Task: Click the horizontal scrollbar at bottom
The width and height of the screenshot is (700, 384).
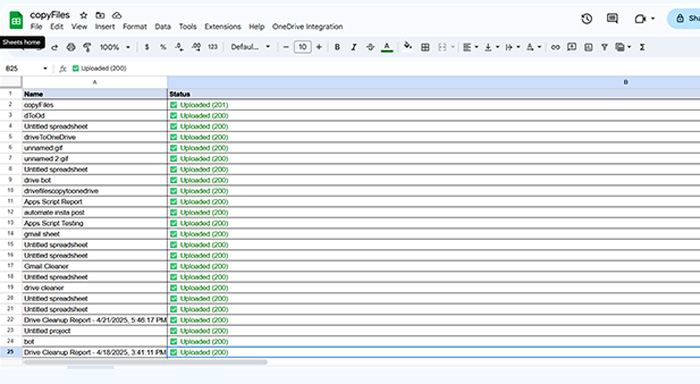Action: click(x=145, y=362)
